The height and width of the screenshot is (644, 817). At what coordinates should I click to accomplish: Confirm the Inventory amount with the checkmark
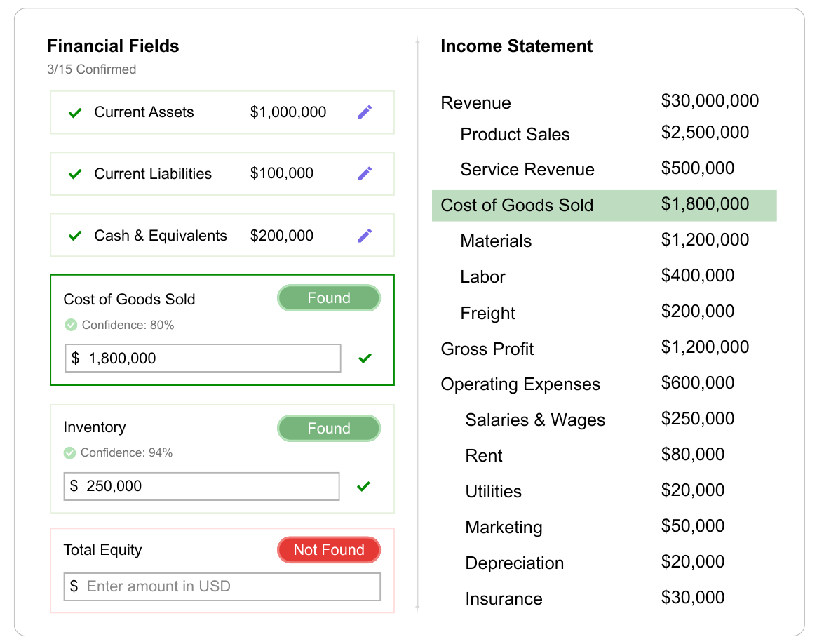363,486
